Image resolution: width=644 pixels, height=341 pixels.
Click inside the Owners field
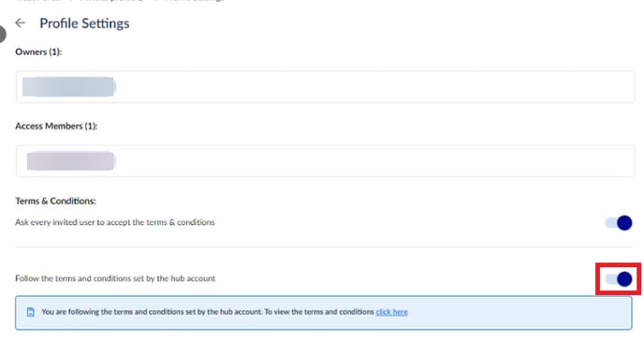click(326, 87)
